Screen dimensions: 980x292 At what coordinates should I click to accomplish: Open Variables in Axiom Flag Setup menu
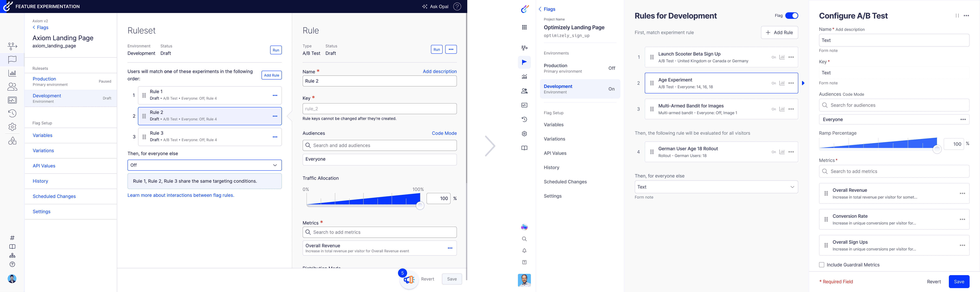coord(43,135)
